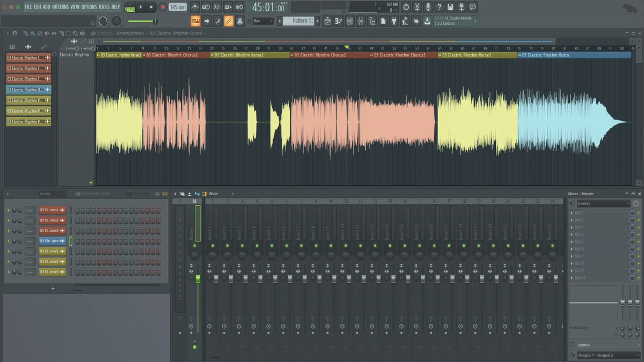Click the record button in the transport bar
This screenshot has width=644, height=362.
163,7
